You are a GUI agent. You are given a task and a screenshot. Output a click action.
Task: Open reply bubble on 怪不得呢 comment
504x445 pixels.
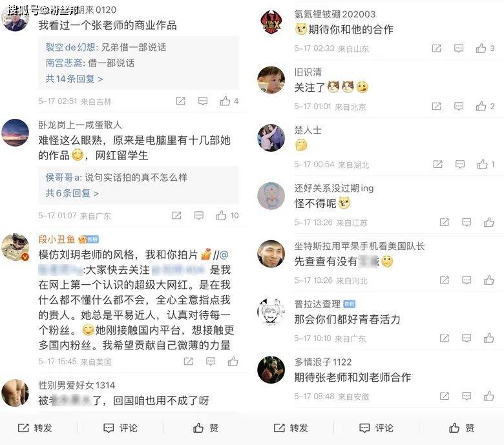467,222
